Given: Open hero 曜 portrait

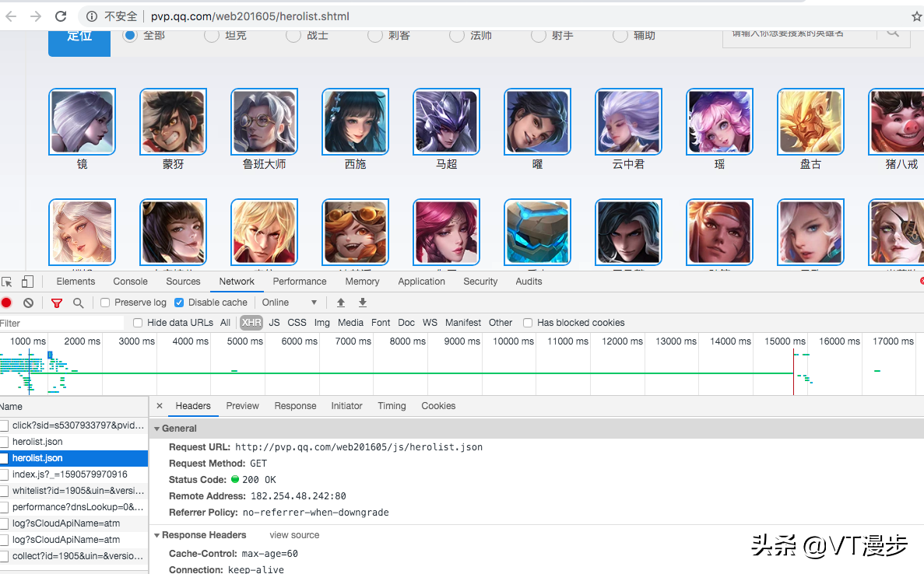Looking at the screenshot, I should point(537,122).
